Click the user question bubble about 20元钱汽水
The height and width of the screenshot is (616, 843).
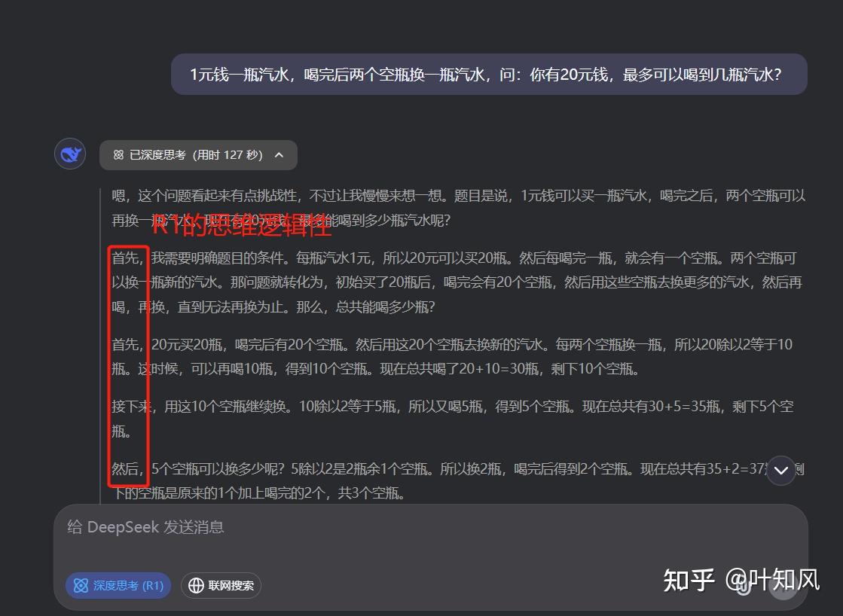[x=489, y=75]
